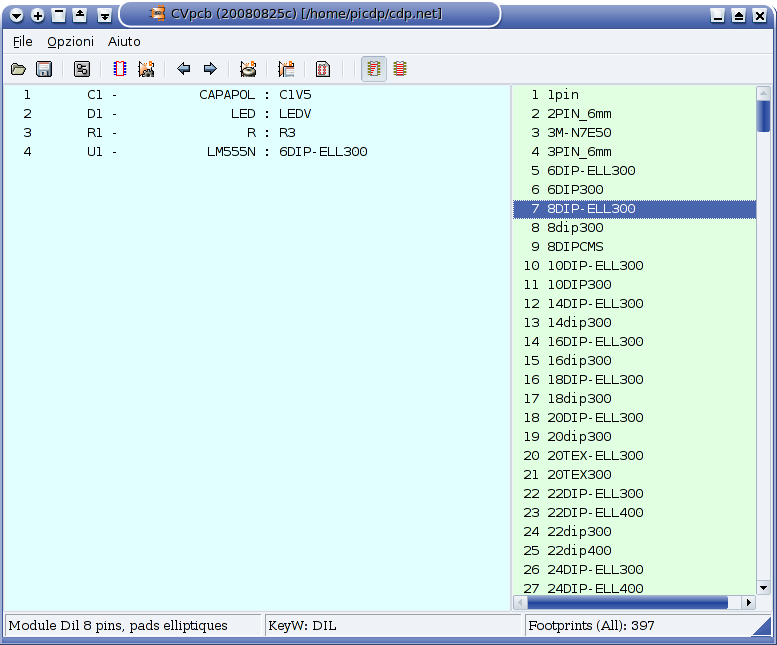This screenshot has height=645, width=777.
Task: Click highlighted footprint 8DIP-ELL300
Action: click(634, 209)
